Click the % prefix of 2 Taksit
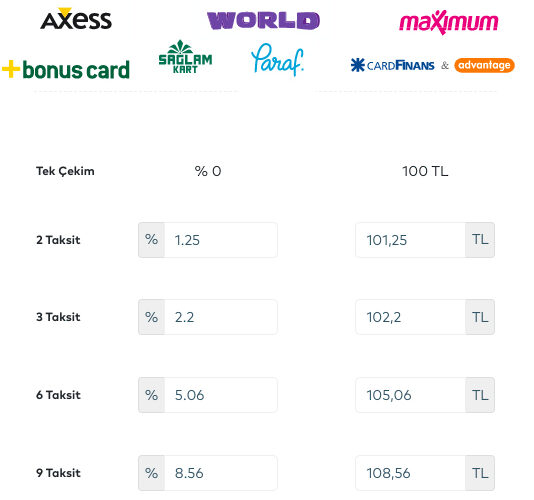 click(x=152, y=240)
